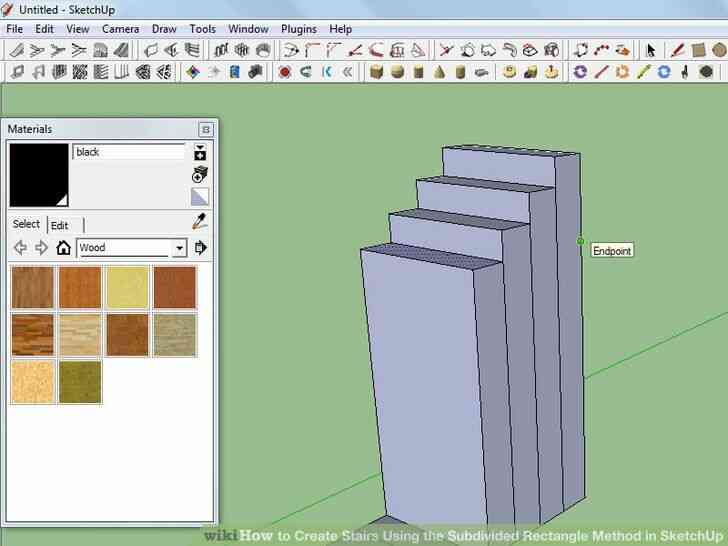Open the Wood materials library dropdown
Image resolution: width=728 pixels, height=546 pixels.
(179, 248)
